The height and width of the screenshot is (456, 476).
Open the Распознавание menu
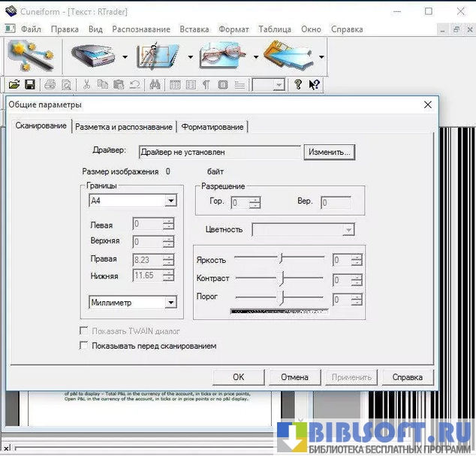pyautogui.click(x=140, y=29)
